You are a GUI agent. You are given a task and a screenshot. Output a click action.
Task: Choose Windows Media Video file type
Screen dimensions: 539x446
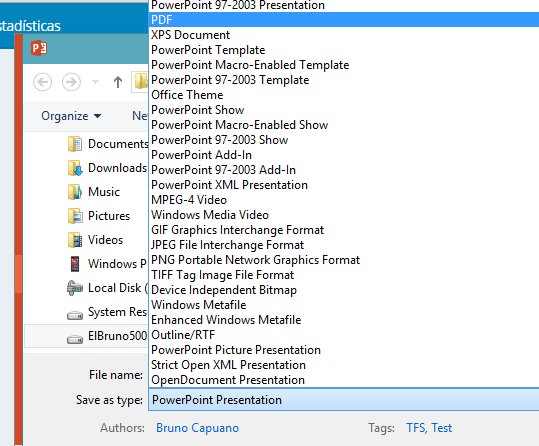click(x=344, y=215)
